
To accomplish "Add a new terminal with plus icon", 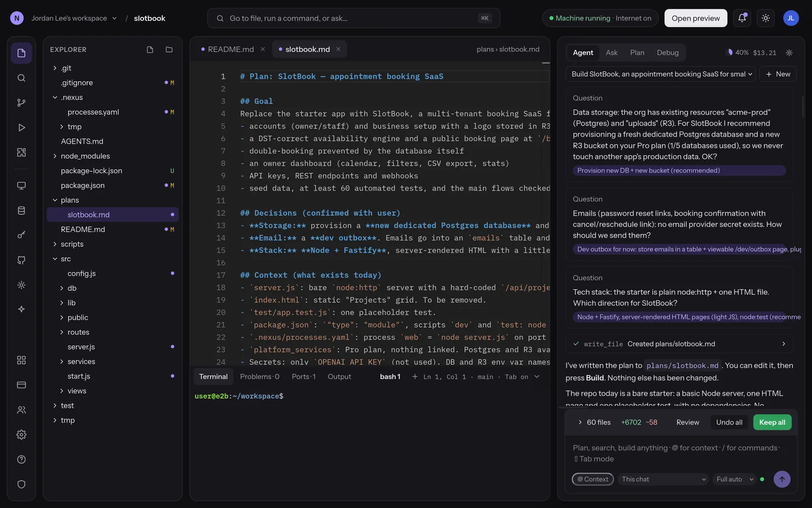I will pos(415,376).
